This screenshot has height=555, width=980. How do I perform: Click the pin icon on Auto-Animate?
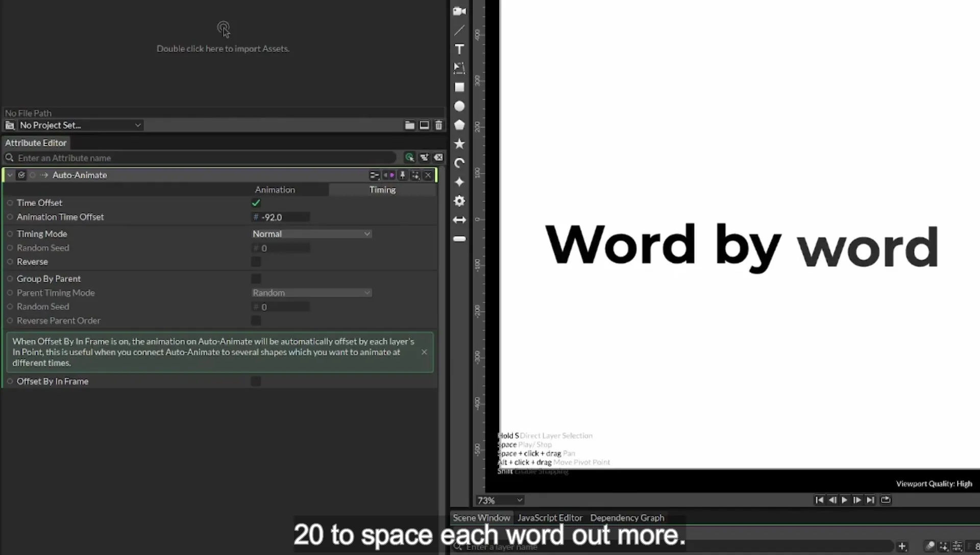[x=402, y=175]
